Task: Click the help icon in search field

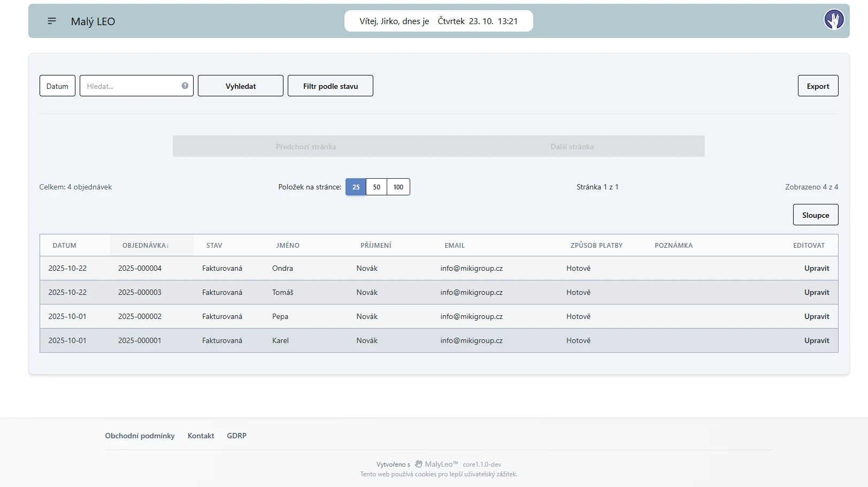Action: pyautogui.click(x=185, y=86)
